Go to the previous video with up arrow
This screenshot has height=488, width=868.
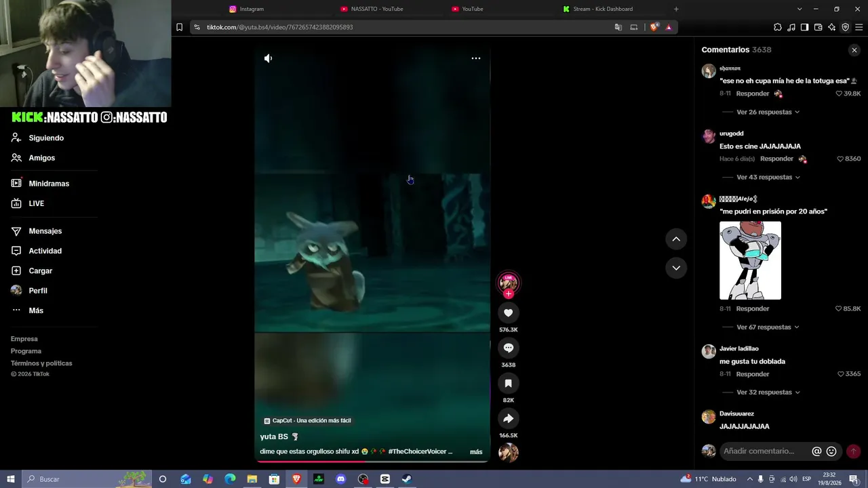[x=676, y=239]
